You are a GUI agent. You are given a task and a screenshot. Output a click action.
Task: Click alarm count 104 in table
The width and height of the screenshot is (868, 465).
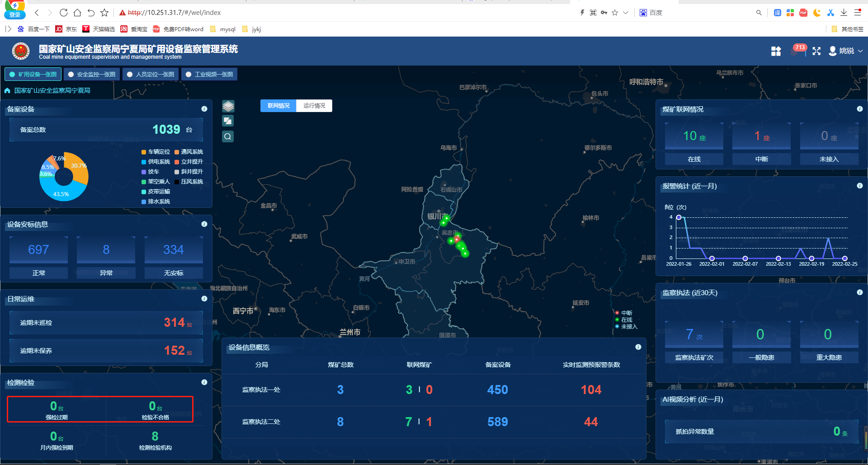[x=591, y=390]
